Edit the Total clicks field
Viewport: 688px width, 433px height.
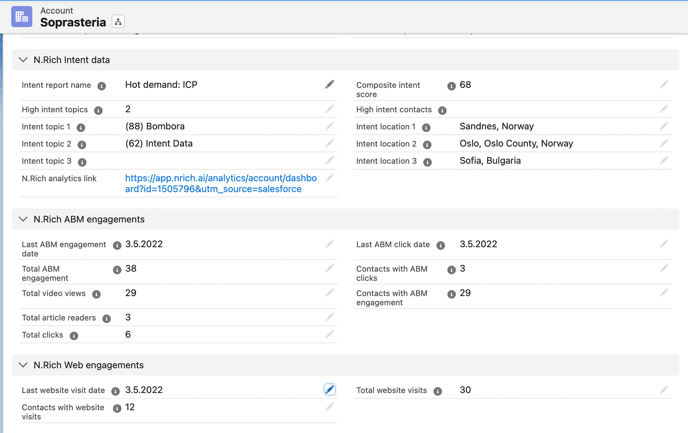coord(330,334)
